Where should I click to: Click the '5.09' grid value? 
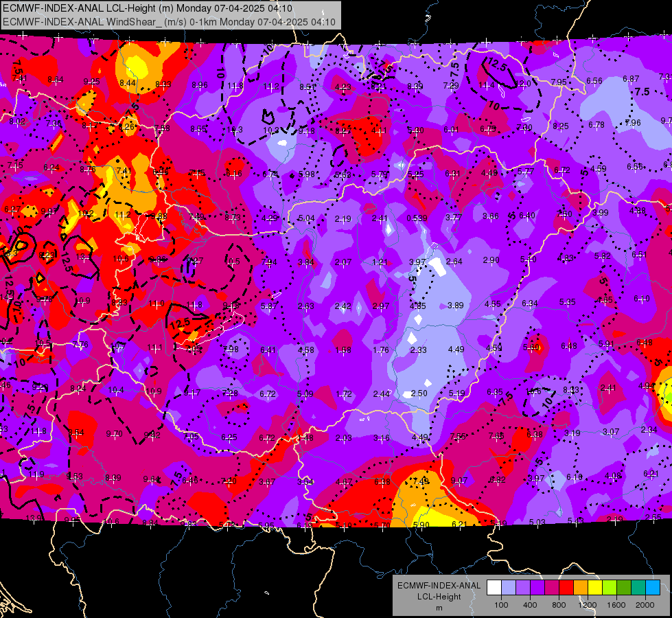pos(305,393)
